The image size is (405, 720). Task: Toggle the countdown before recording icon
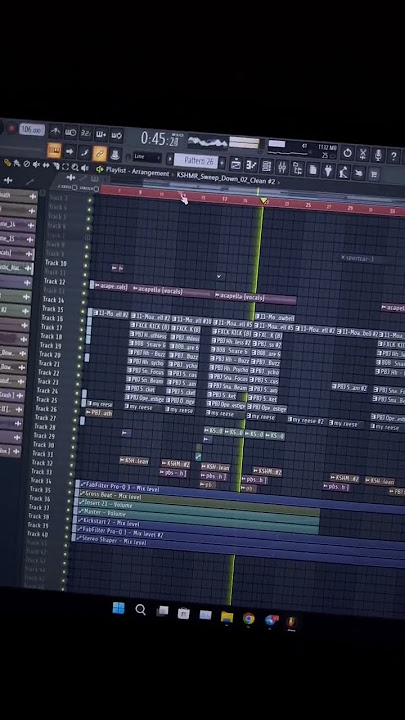(x=85, y=134)
